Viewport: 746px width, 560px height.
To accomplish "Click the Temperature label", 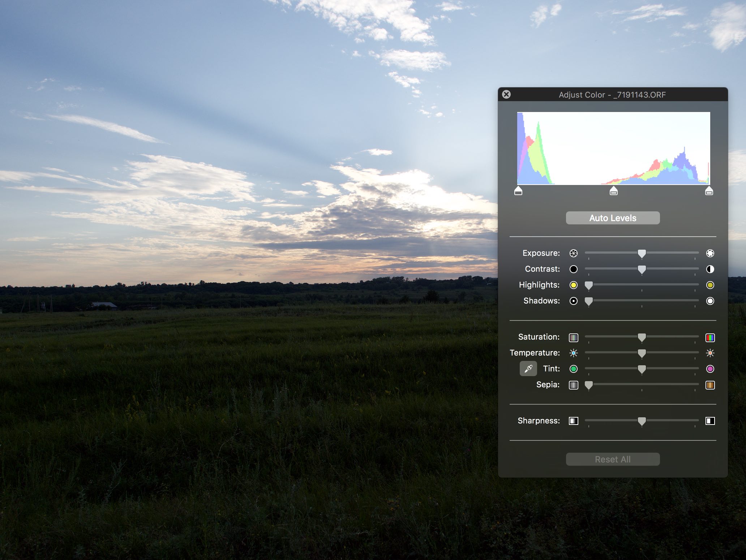I will [x=535, y=353].
